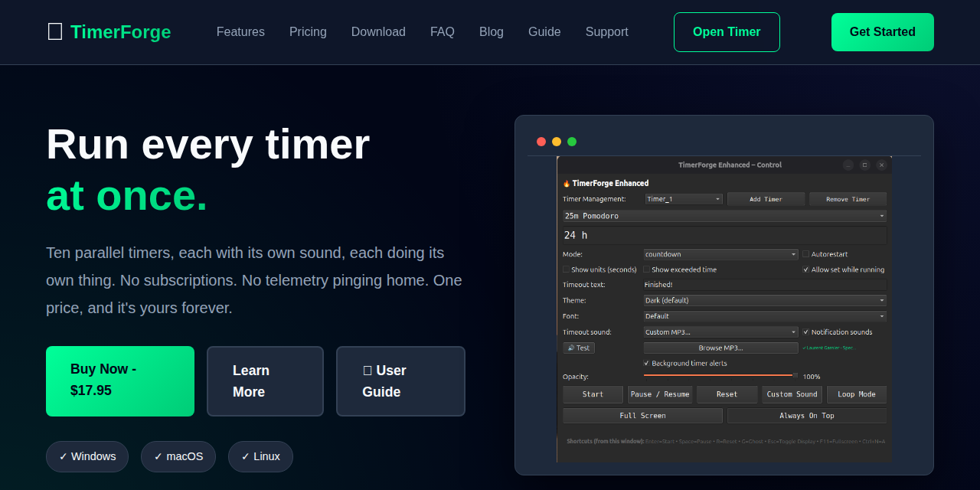The image size is (980, 490).
Task: Click the Browse MP3... button
Action: (x=720, y=348)
